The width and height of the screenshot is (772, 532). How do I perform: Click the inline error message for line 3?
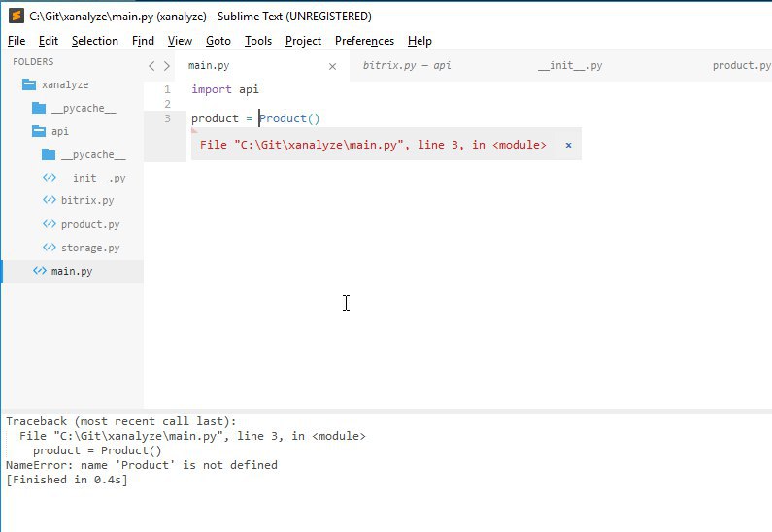pos(373,145)
